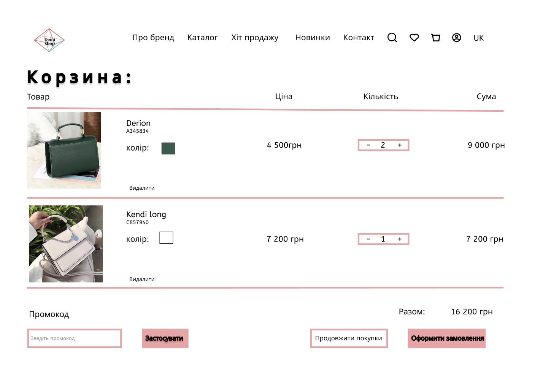The image size is (535, 392).
Task: Click the Derion green bag thumbnail
Action: click(64, 150)
